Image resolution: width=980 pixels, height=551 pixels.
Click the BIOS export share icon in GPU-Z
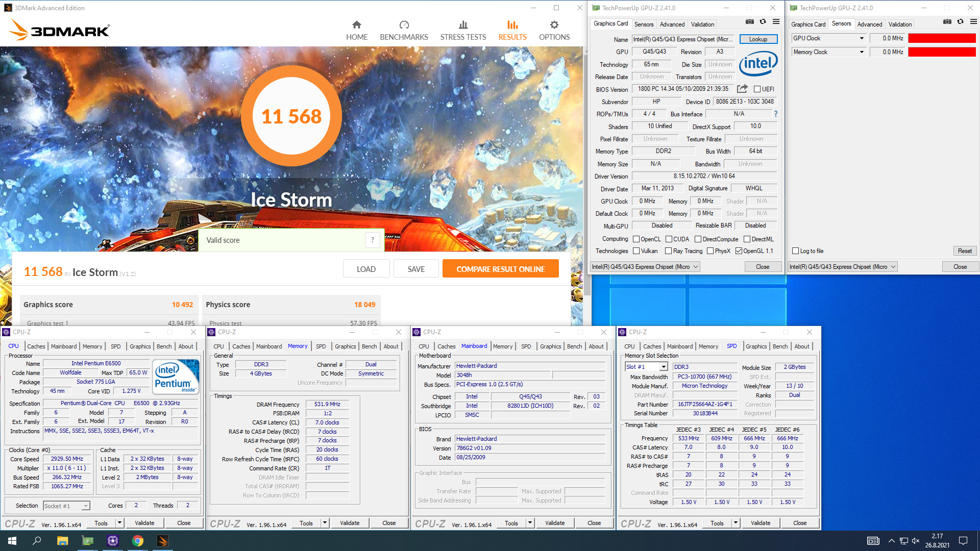tap(742, 89)
